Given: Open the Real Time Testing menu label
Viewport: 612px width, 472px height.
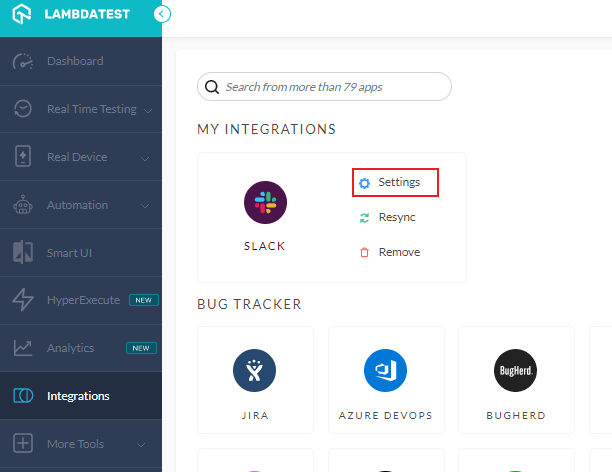Looking at the screenshot, I should click(92, 109).
